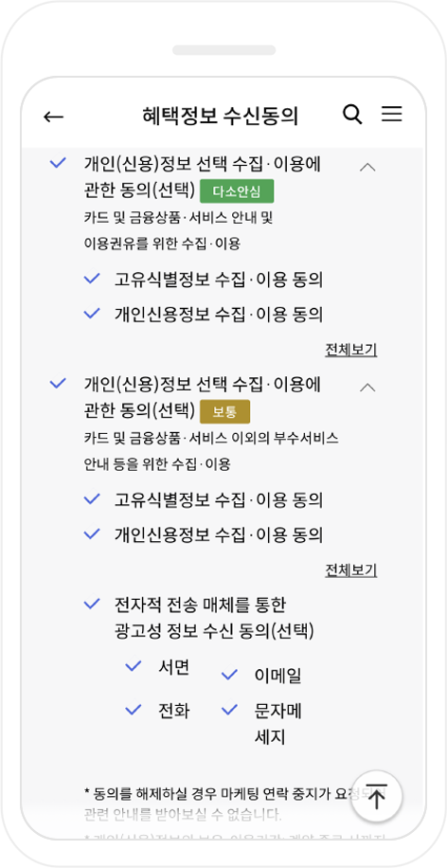Screen dimensions: 447x868
Task: Uncheck second 개인신용정보 수집·이용 동의
Action: pyautogui.click(x=91, y=533)
